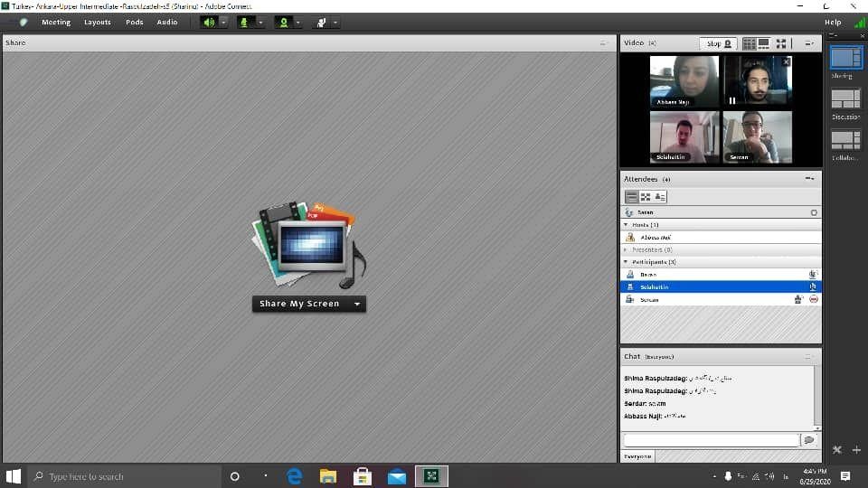Maximize the video pod to full screen
This screenshot has height=488, width=868.
coord(781,43)
